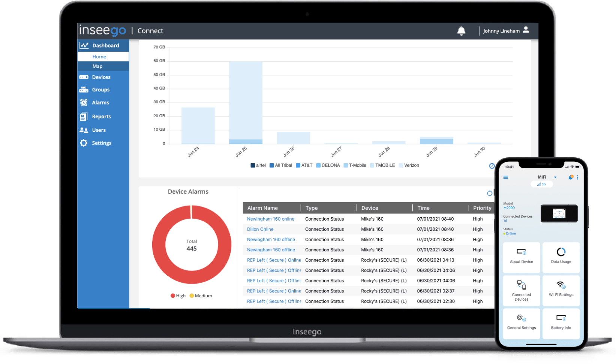Go to the Alarms clock icon
The width and height of the screenshot is (616, 364).
click(x=84, y=103)
